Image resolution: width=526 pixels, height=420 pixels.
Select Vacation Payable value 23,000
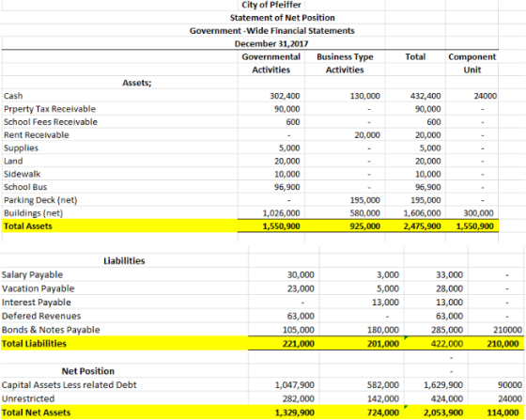click(301, 288)
